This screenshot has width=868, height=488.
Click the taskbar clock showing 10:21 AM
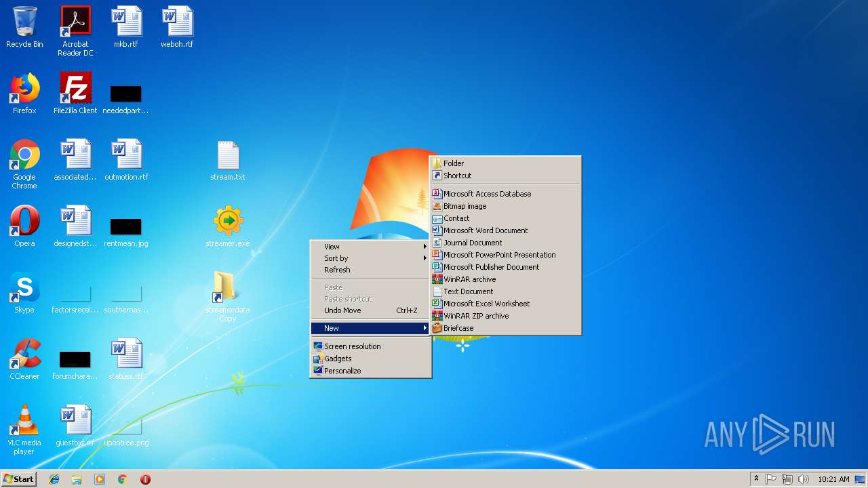(833, 479)
